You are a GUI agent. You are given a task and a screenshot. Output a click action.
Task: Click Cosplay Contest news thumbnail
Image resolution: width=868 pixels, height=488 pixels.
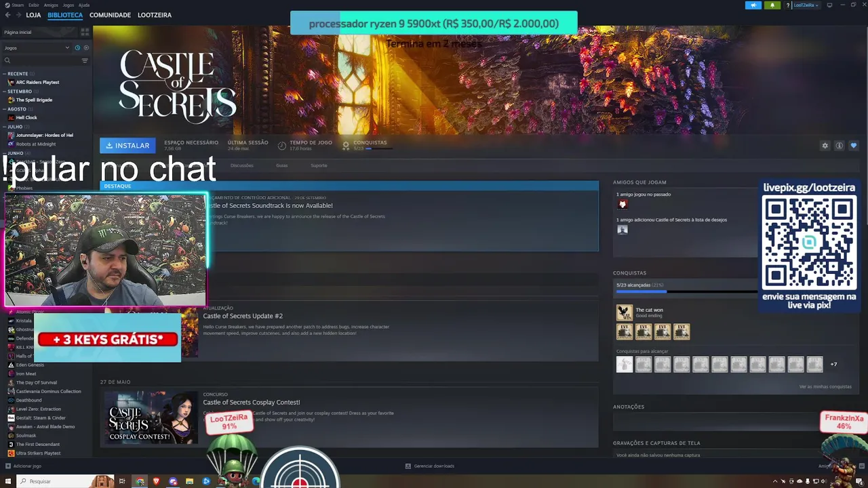coord(151,417)
